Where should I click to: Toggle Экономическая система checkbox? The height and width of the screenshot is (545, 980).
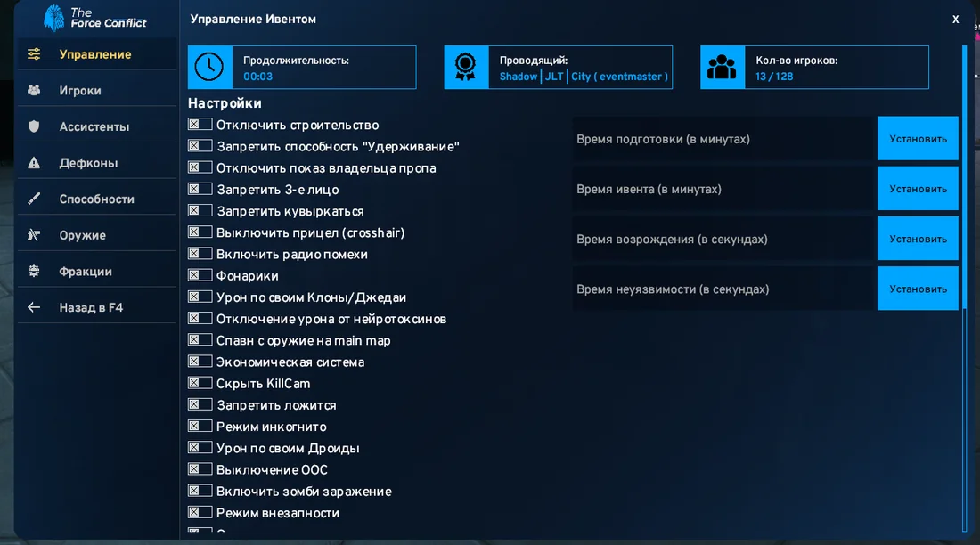click(200, 362)
